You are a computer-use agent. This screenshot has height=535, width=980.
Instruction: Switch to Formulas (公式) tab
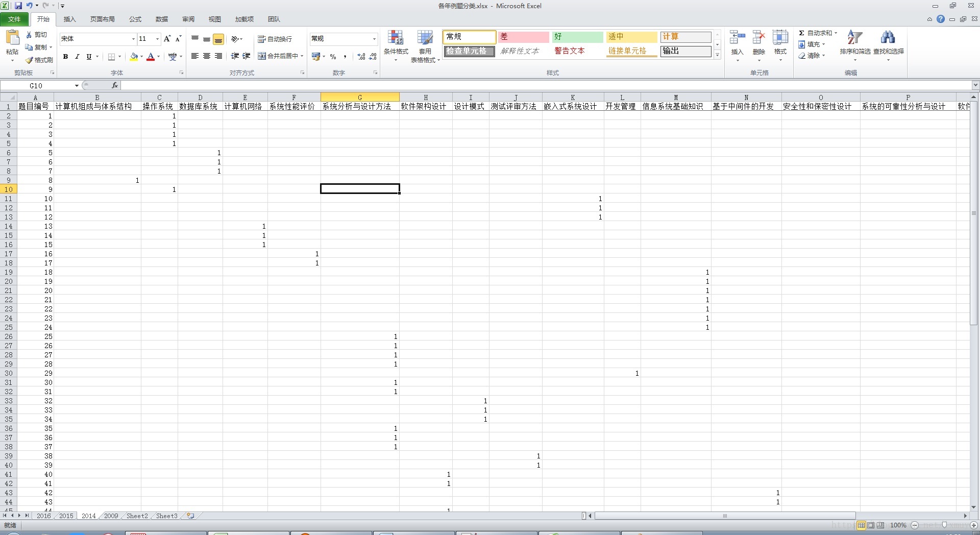pos(135,19)
